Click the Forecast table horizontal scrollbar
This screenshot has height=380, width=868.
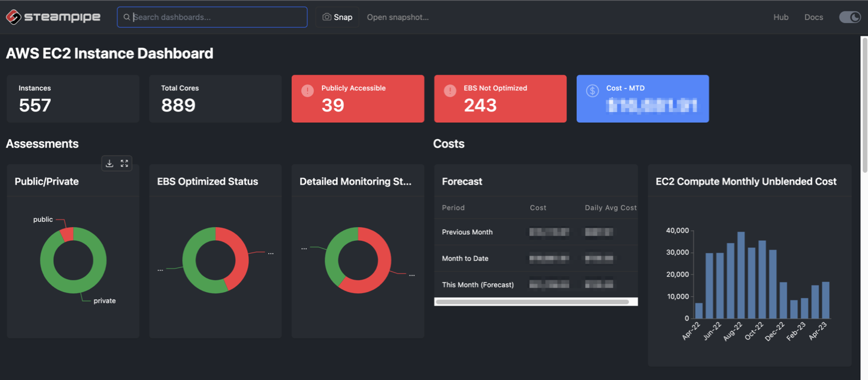532,302
